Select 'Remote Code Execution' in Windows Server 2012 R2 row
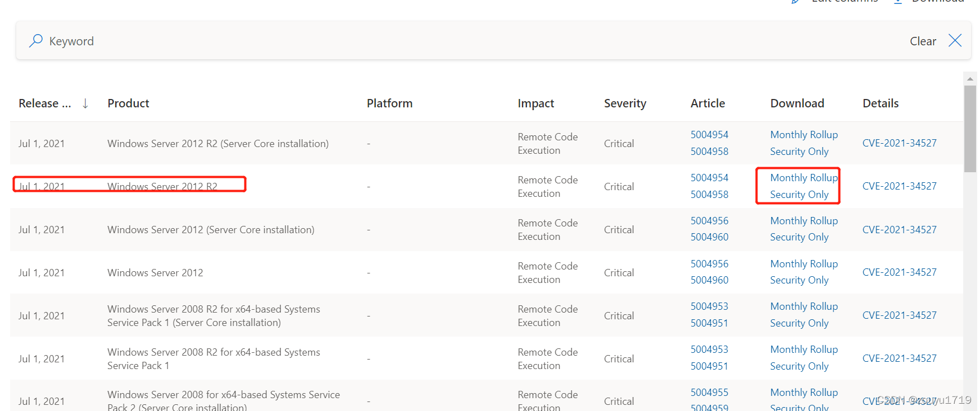 click(548, 187)
